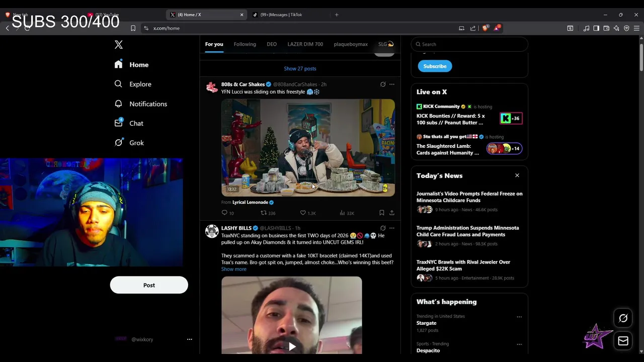Bookmark this page in browser toolbar
Screen dimensions: 644x362
133,28
